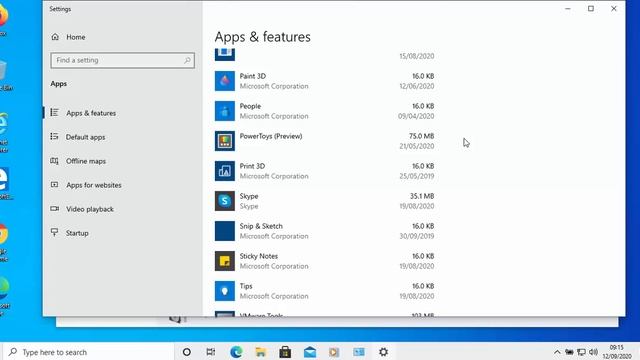The height and width of the screenshot is (360, 640).
Task: Select the Tips entry name
Action: (x=246, y=286)
